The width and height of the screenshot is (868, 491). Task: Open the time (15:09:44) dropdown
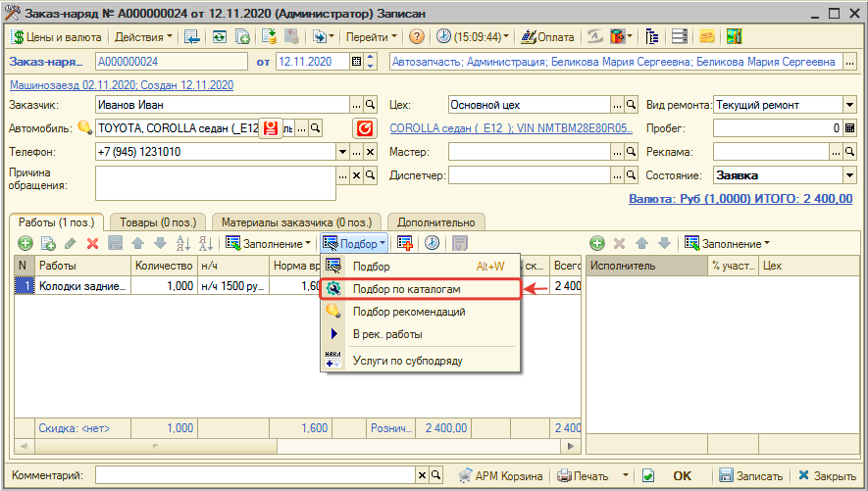(472, 37)
